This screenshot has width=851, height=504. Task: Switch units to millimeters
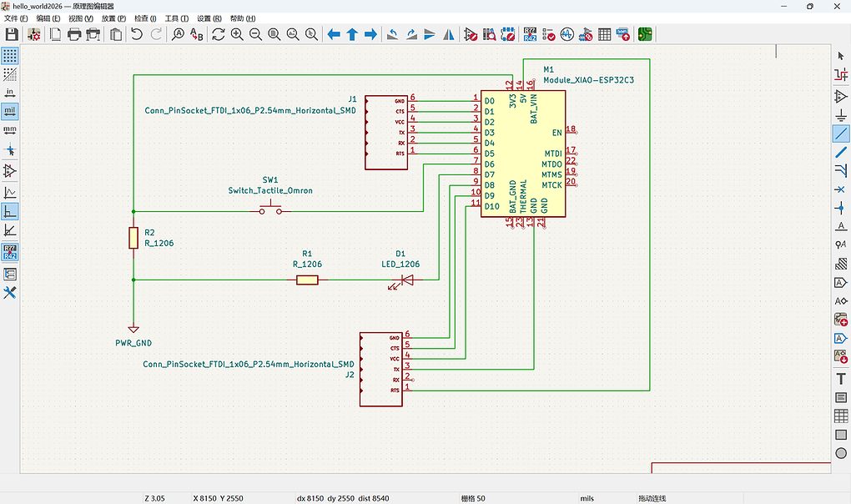pyautogui.click(x=9, y=130)
